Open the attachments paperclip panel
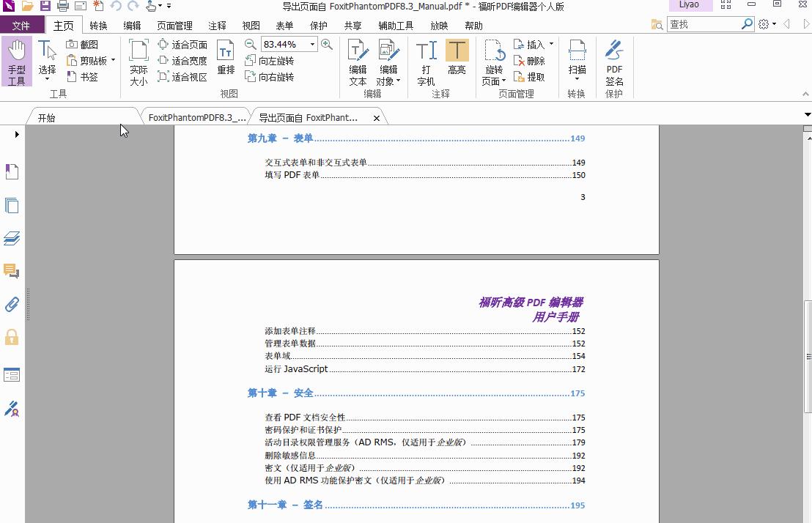 point(12,305)
